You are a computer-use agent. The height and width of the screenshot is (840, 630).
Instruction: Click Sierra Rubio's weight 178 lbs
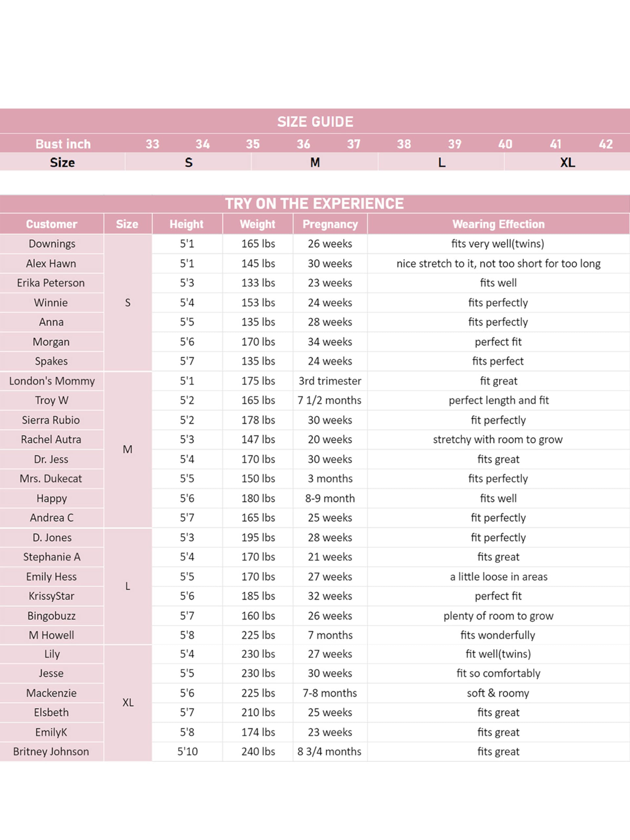[x=258, y=420]
